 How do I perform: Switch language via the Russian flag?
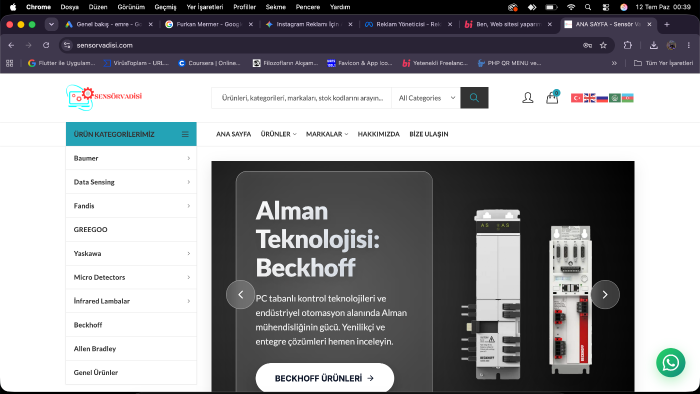602,98
